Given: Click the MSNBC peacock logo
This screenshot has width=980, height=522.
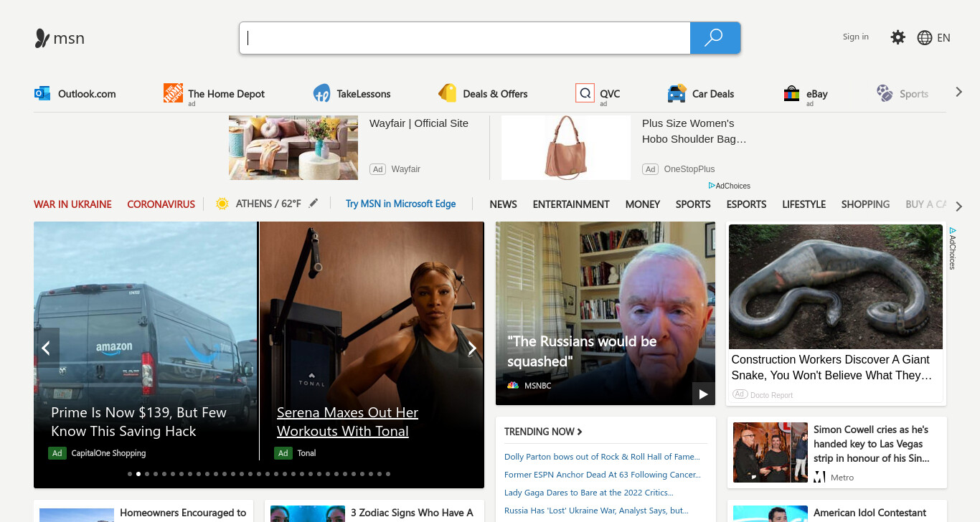Looking at the screenshot, I should (x=513, y=385).
